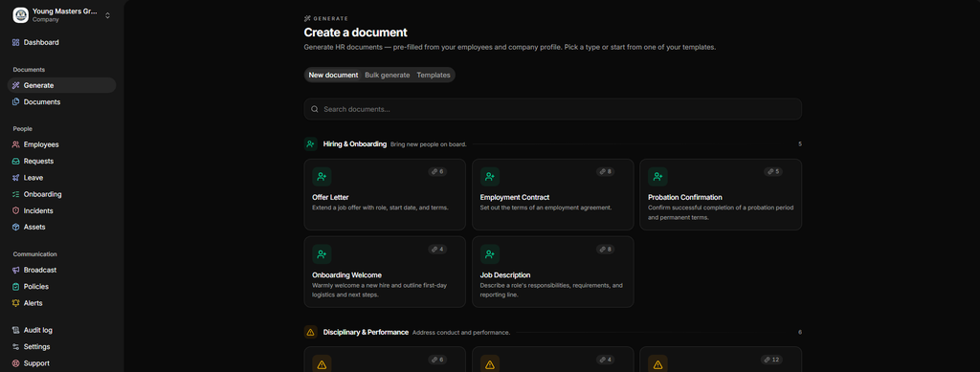The image size is (980, 372).
Task: Open the Leave page
Action: click(61, 177)
